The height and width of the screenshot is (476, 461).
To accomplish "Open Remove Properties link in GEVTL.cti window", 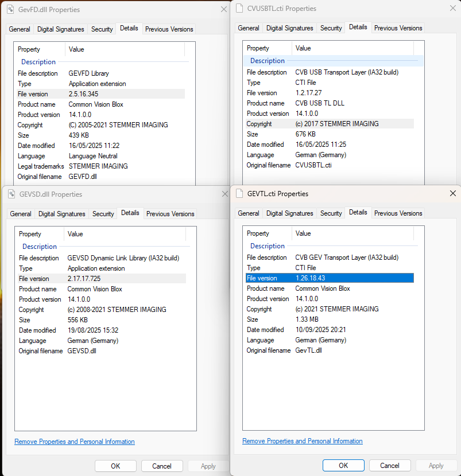I will coord(303,441).
